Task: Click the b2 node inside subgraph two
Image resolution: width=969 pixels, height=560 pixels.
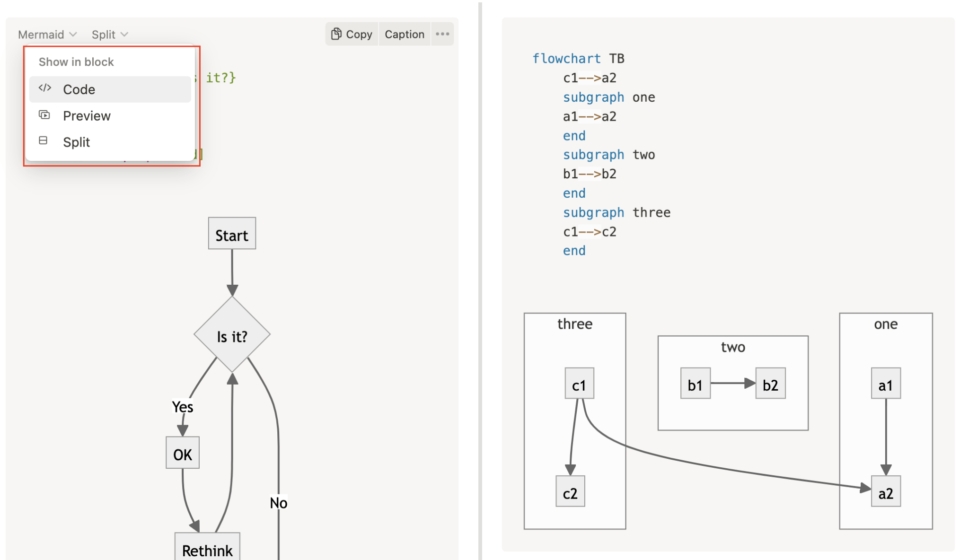Action: [x=770, y=384]
